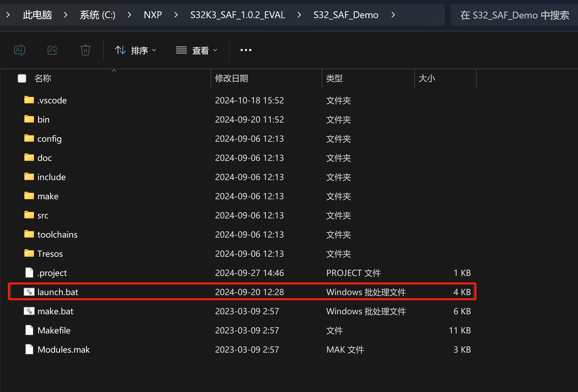
Task: Click the Makefile file name
Action: click(54, 330)
